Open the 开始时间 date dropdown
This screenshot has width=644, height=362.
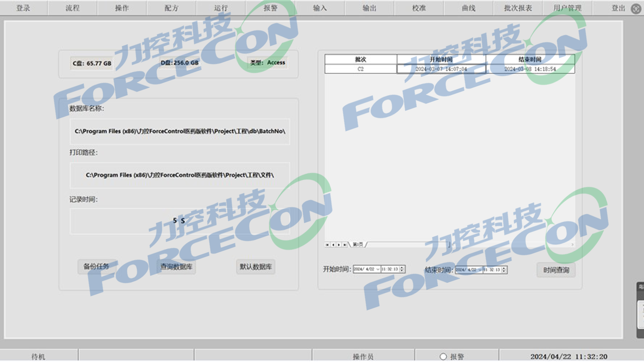(x=378, y=269)
